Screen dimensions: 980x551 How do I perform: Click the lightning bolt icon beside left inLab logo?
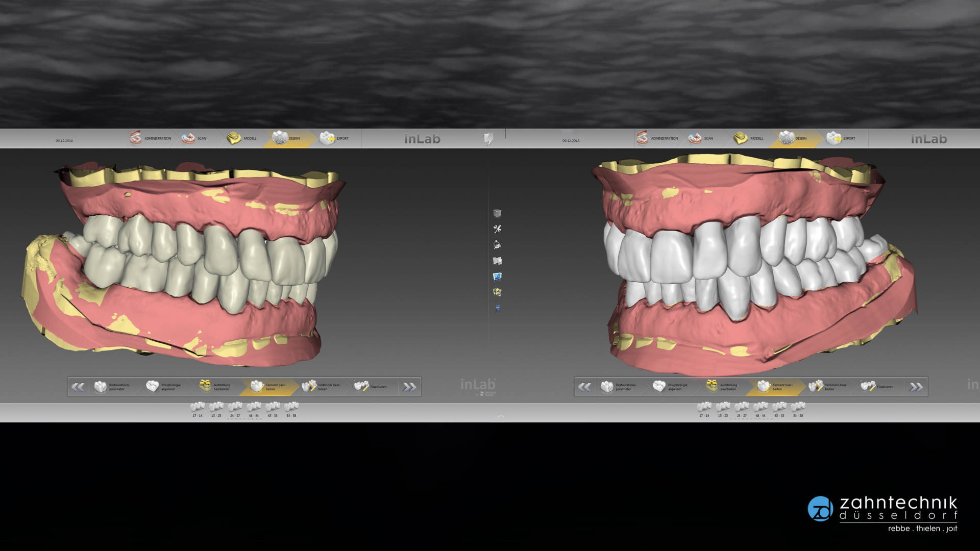click(488, 139)
